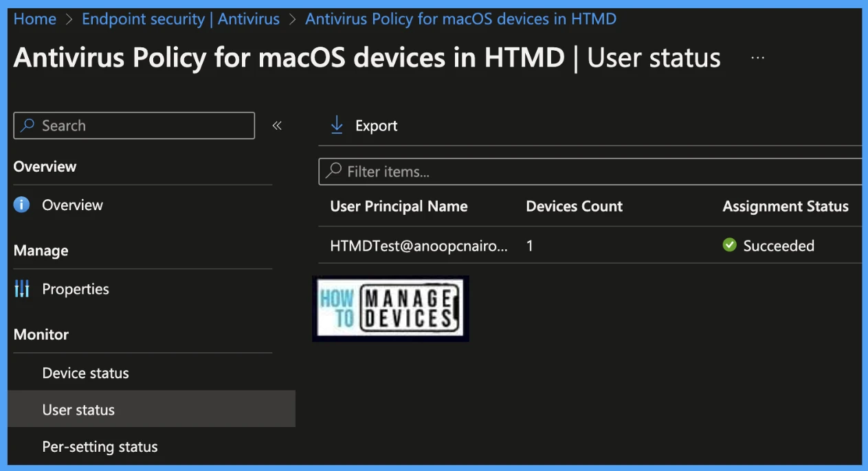Click the devices count value 1
This screenshot has height=471, width=868.
[530, 246]
